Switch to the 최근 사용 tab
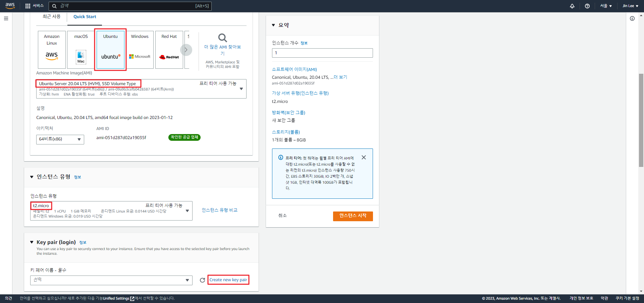644x303 pixels. [51, 16]
